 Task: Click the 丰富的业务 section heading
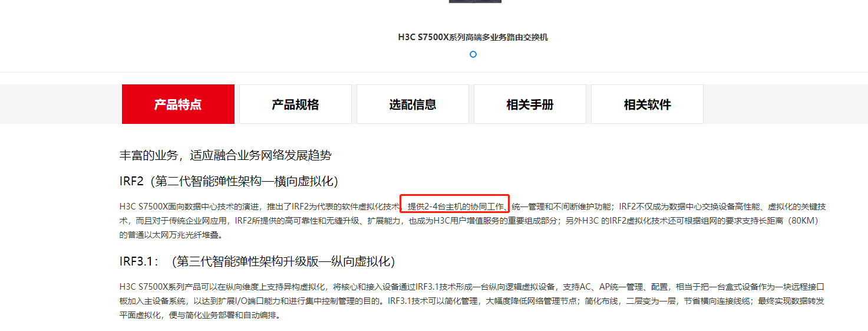[225, 156]
